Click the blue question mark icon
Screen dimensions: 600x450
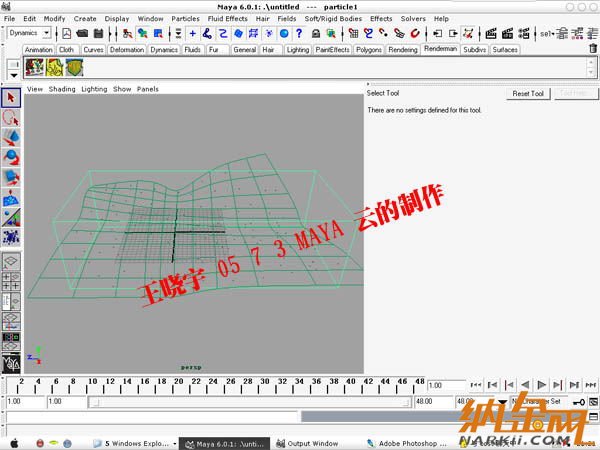(x=299, y=33)
